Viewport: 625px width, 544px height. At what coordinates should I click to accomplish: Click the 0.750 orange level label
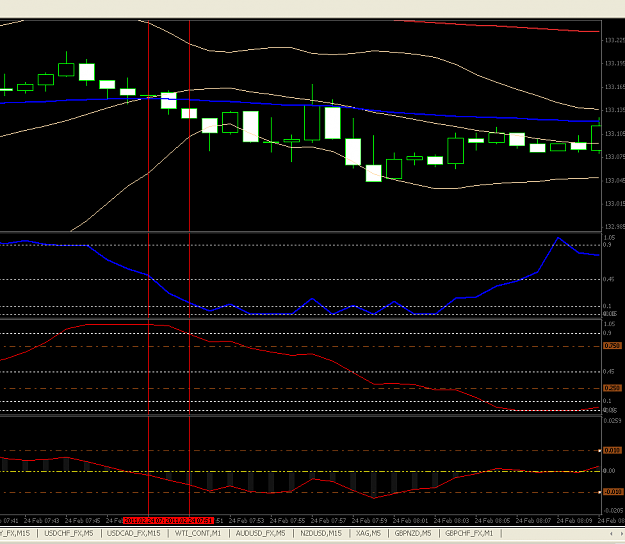612,346
